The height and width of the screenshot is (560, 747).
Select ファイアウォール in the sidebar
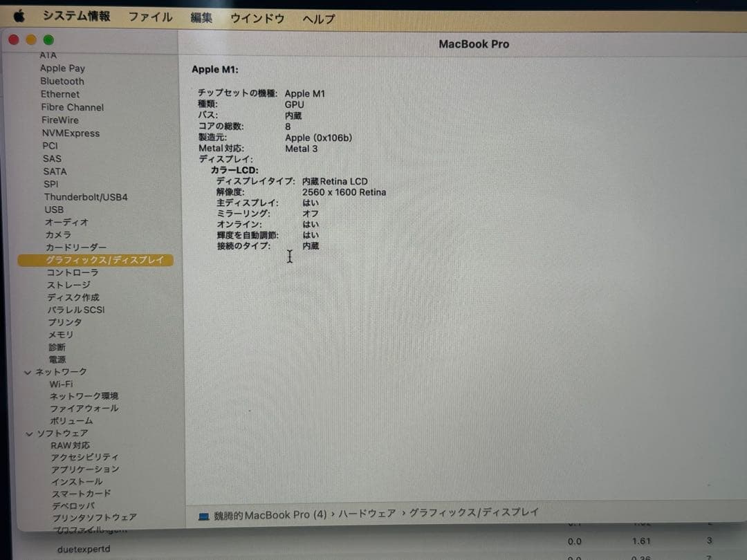[84, 409]
